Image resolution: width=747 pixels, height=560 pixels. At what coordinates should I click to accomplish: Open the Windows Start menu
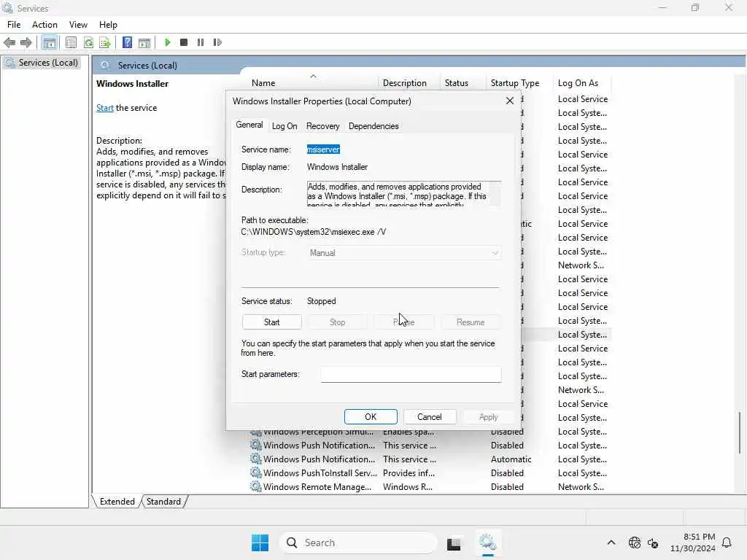260,542
